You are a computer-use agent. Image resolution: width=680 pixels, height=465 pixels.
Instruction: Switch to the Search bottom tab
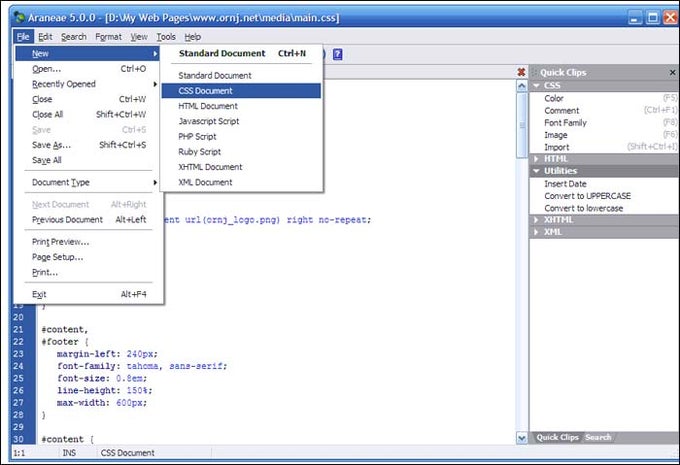pos(598,437)
